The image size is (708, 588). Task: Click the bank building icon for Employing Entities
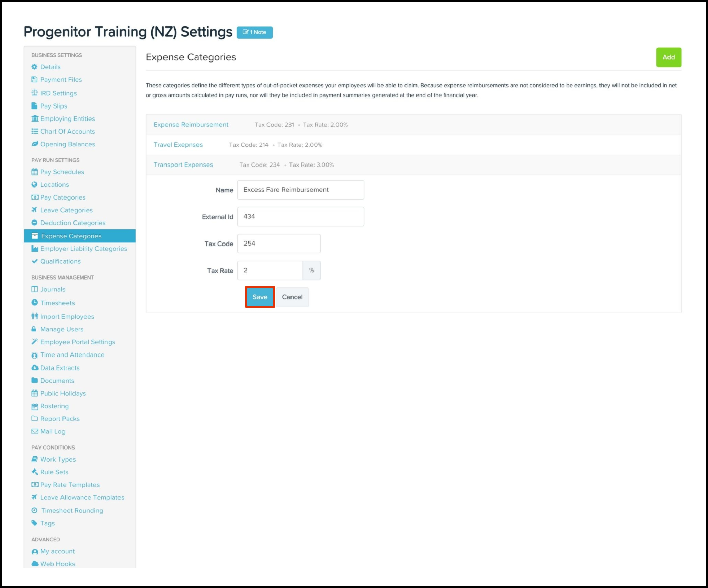pyautogui.click(x=35, y=119)
